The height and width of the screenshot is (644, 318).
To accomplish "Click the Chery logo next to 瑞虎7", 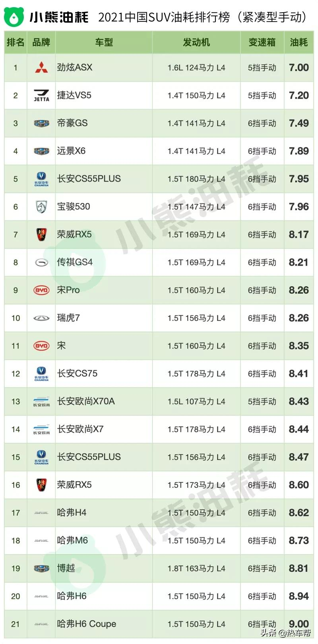I will pos(41,318).
